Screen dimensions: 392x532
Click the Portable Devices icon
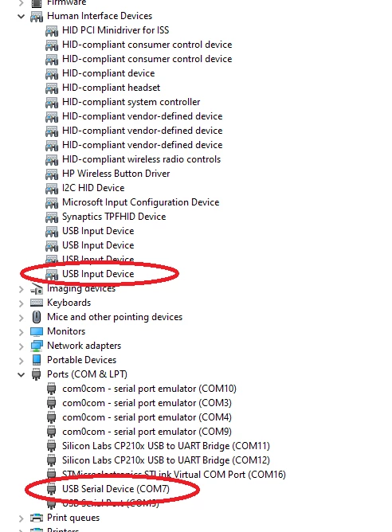coord(37,360)
